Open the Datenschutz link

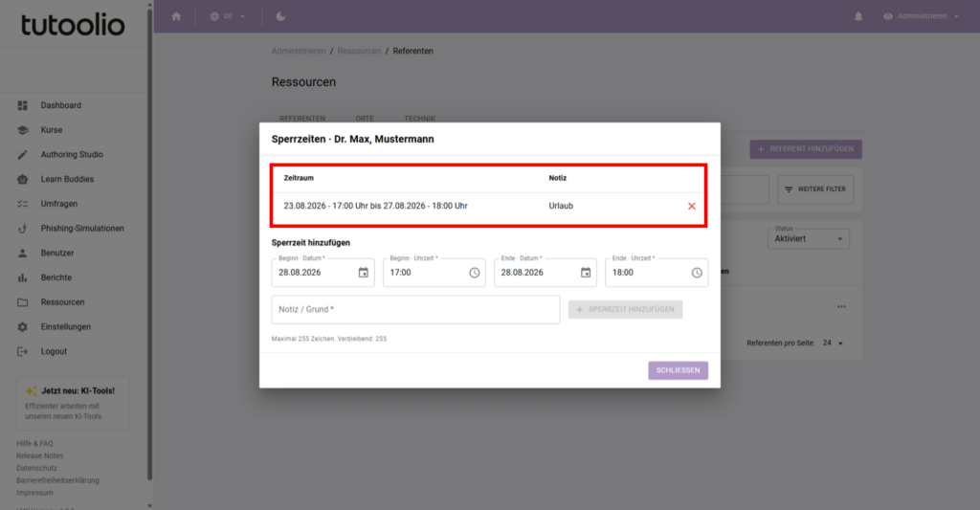[x=36, y=468]
